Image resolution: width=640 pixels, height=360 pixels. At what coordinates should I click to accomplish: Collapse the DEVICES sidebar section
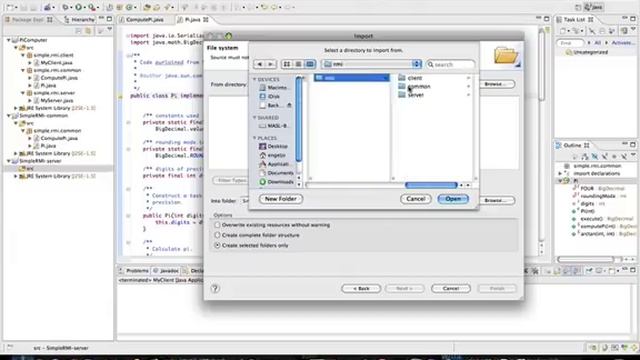point(255,79)
